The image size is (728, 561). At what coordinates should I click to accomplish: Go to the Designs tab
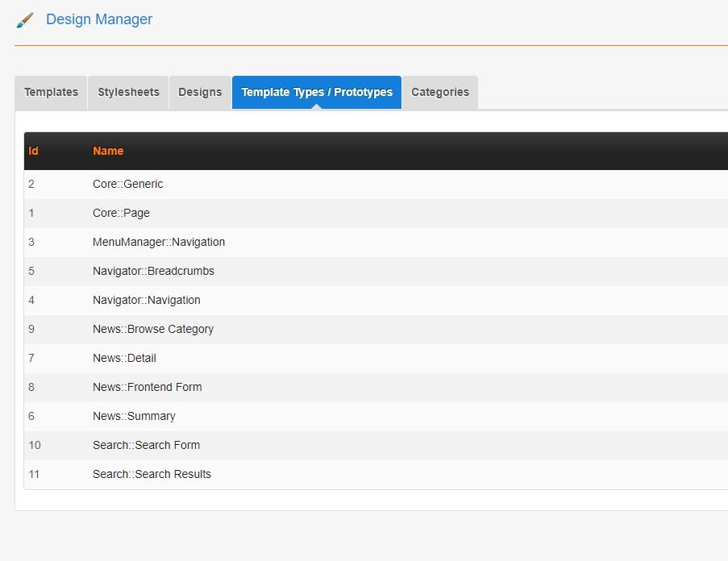pyautogui.click(x=200, y=92)
